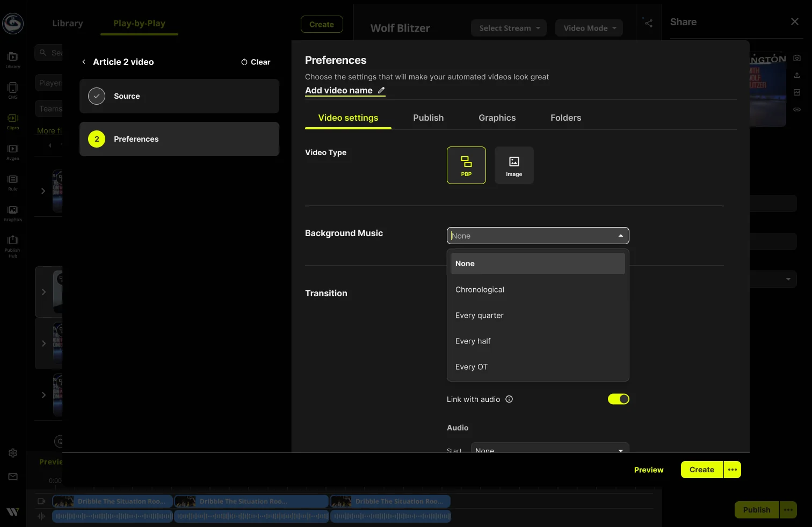Viewport: 812px width, 527px height.
Task: Edit video name with the pencil icon
Action: pos(381,90)
